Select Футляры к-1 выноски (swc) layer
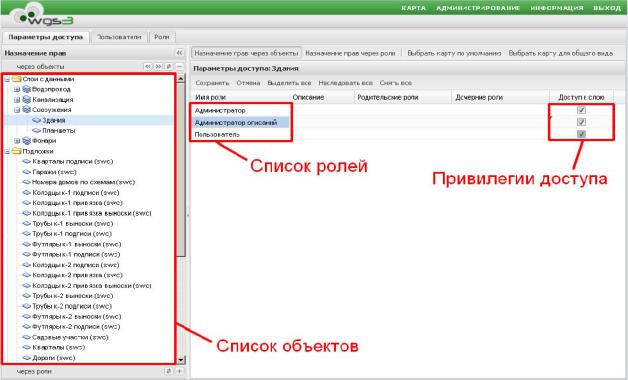This screenshot has height=380, width=628. (x=76, y=244)
